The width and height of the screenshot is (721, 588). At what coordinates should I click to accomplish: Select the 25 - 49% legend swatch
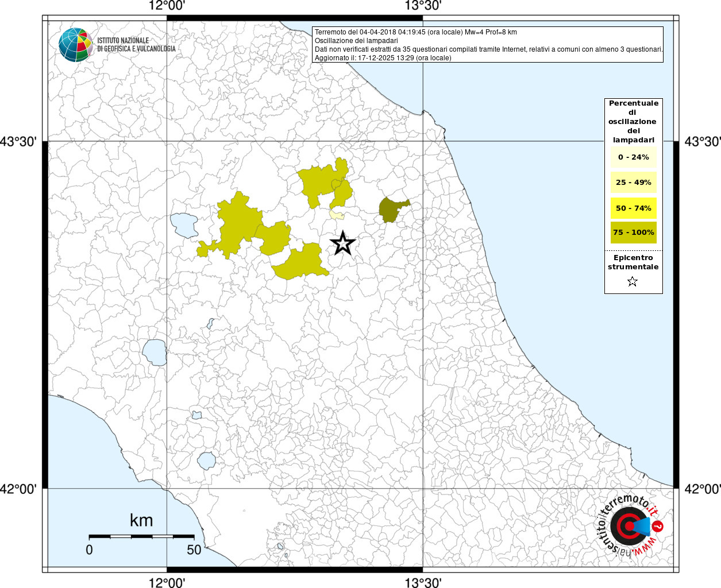[633, 183]
